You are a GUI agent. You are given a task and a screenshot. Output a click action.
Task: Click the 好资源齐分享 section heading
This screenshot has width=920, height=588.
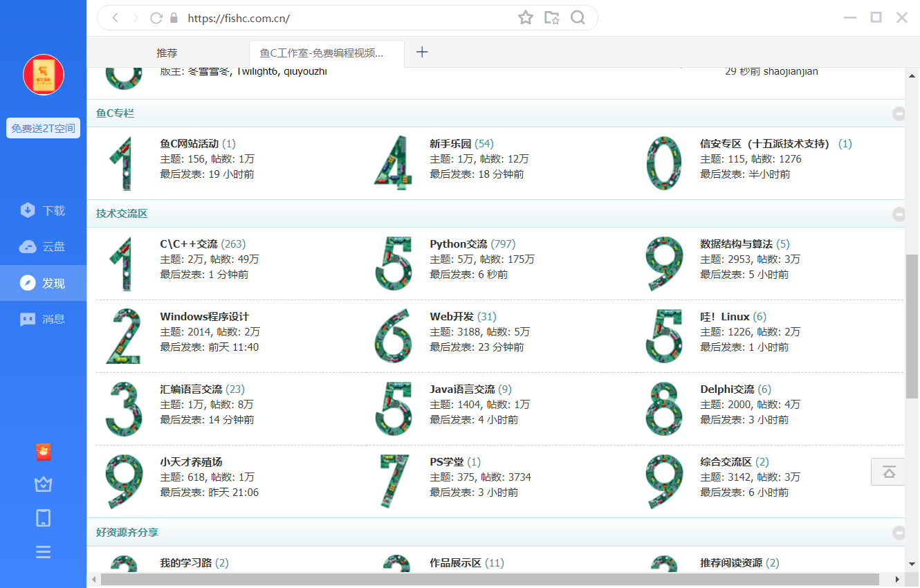coord(127,532)
